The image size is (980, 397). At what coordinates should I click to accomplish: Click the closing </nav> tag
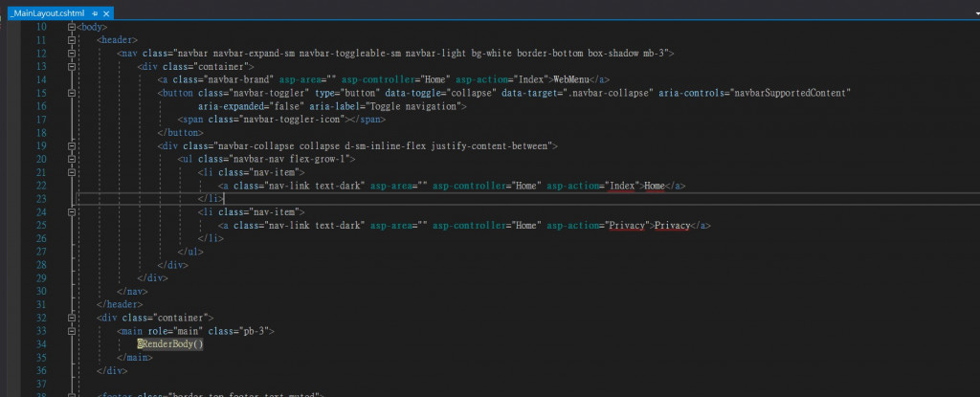click(132, 292)
